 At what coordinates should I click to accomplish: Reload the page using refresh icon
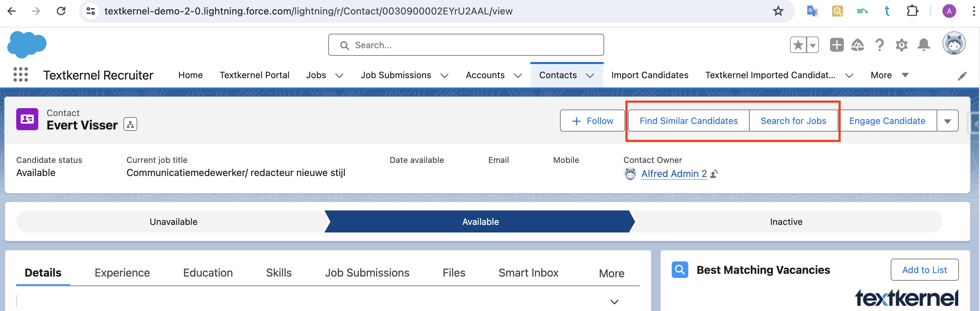point(61,11)
